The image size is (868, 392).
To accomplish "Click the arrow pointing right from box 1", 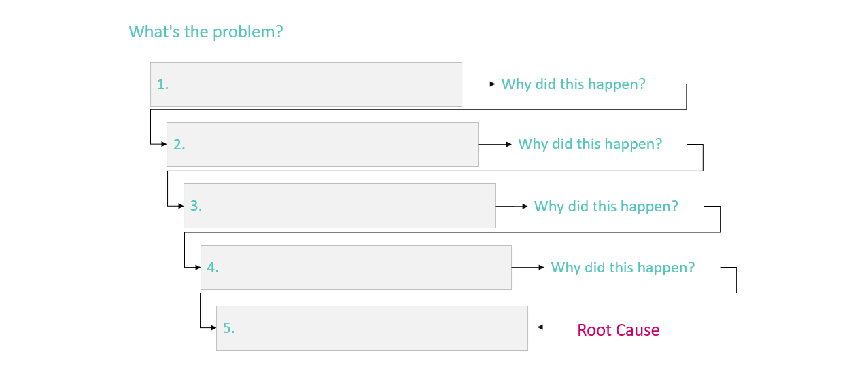I will [479, 84].
